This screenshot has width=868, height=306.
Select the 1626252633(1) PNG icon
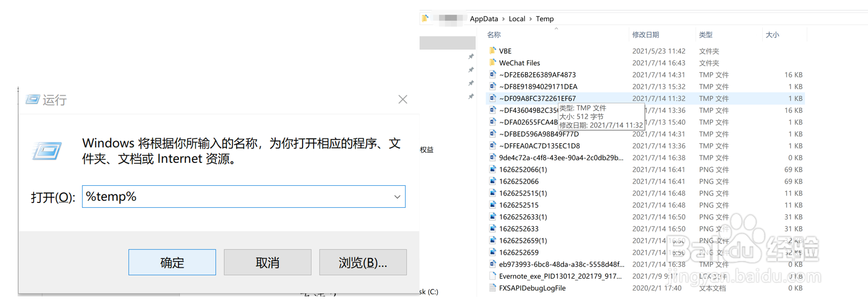tap(492, 216)
